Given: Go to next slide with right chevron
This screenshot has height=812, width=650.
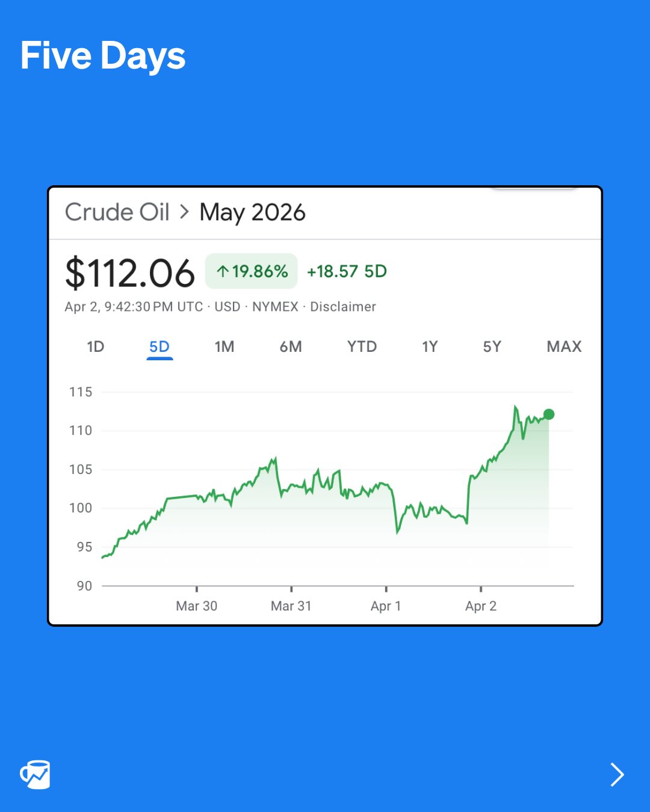Looking at the screenshot, I should (617, 775).
